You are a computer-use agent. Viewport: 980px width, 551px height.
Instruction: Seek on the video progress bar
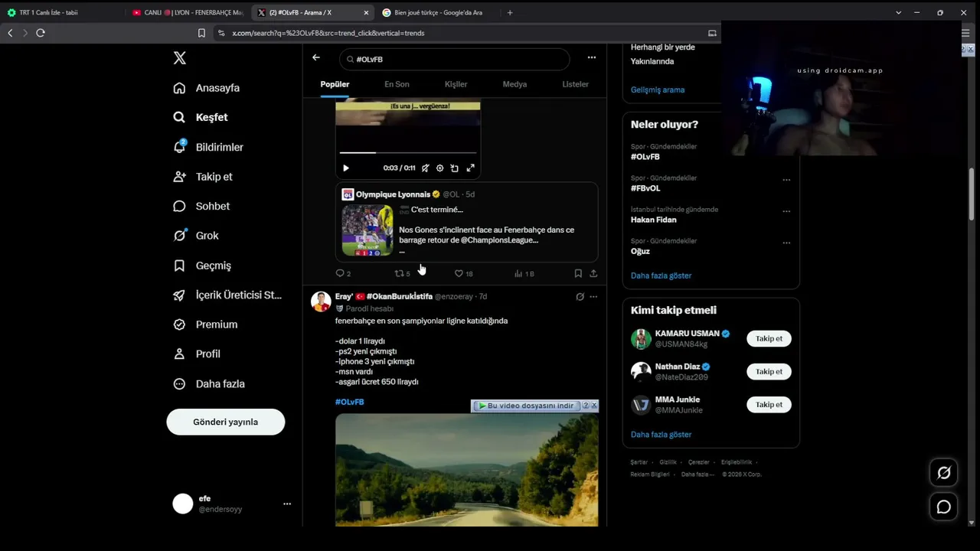tap(408, 153)
